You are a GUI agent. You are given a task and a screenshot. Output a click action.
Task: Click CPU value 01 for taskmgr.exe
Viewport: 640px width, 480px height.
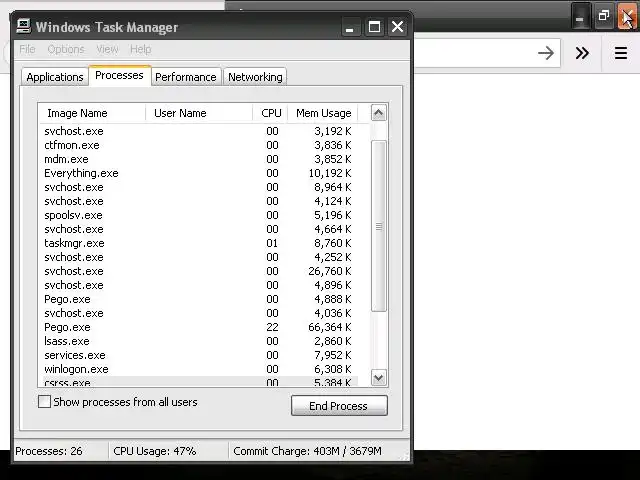(x=272, y=243)
